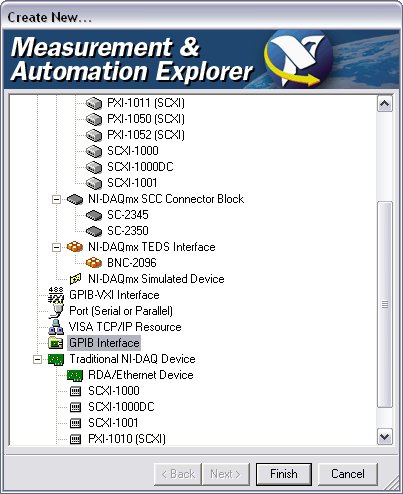Click the GPIB Interface card icon
The width and height of the screenshot is (403, 494).
point(56,343)
